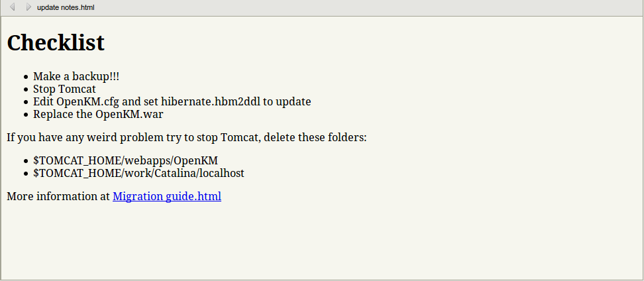644x281 pixels.
Task: Click the Checklist heading
Action: (56, 42)
